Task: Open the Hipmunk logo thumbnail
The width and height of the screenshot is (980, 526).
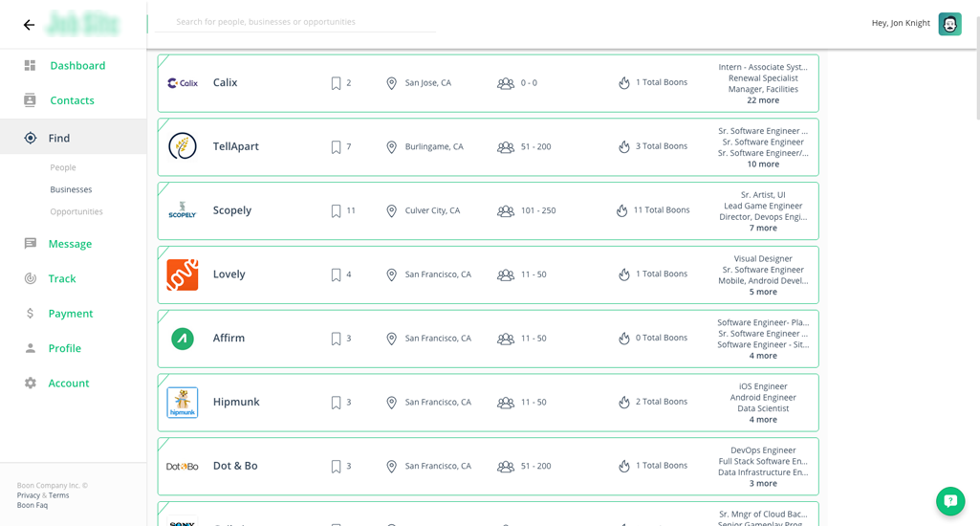Action: point(183,403)
